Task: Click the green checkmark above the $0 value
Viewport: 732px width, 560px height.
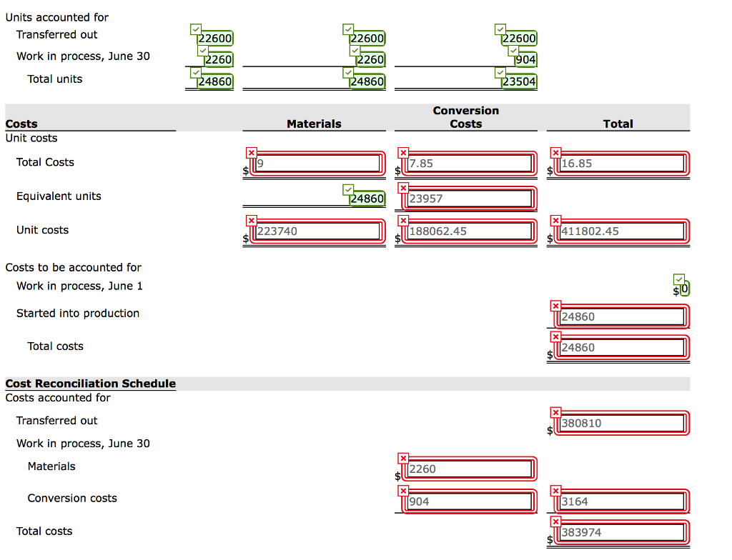Action: click(x=678, y=279)
